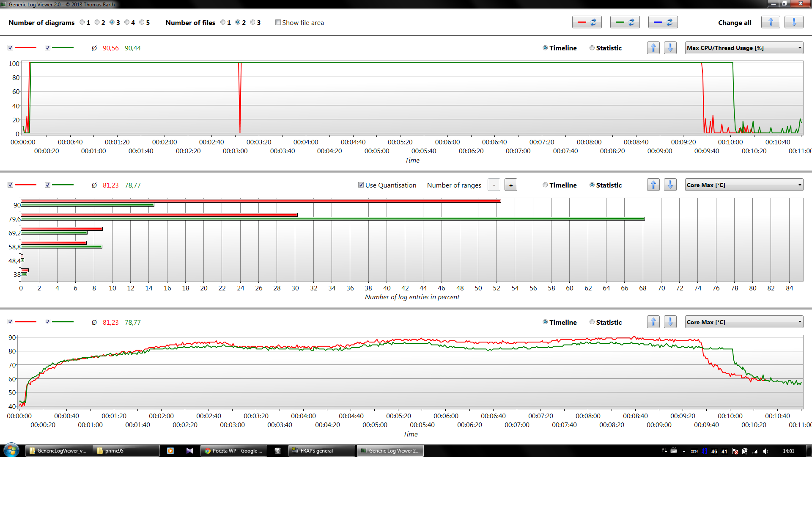Click third diagram up arrow button
Image resolution: width=812 pixels, height=508 pixels.
[653, 322]
